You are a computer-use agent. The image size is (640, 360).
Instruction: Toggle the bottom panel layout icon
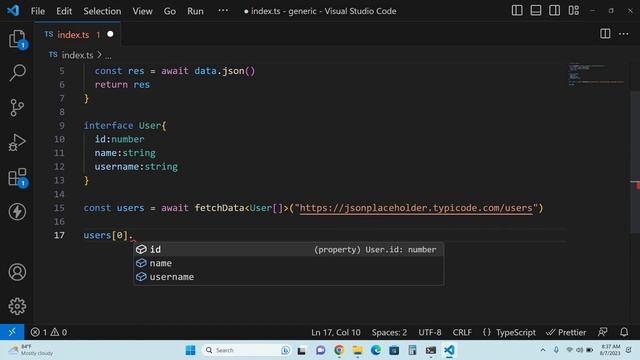click(x=536, y=11)
